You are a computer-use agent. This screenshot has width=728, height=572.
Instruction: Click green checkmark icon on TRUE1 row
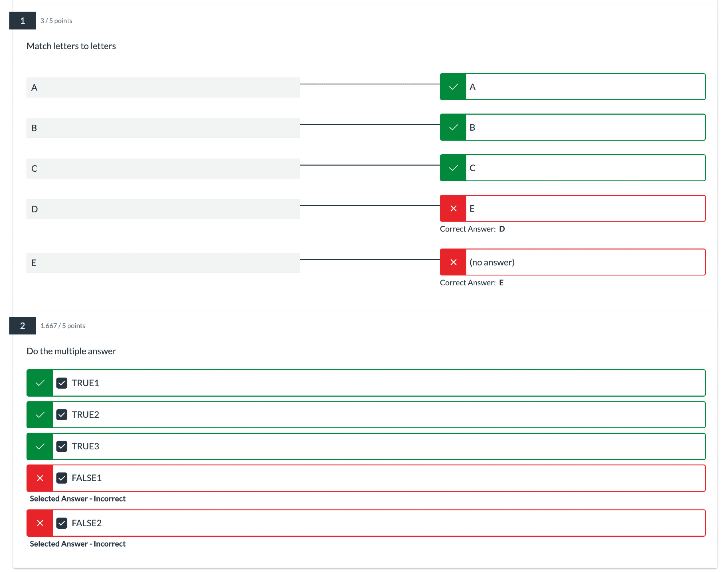(x=40, y=383)
